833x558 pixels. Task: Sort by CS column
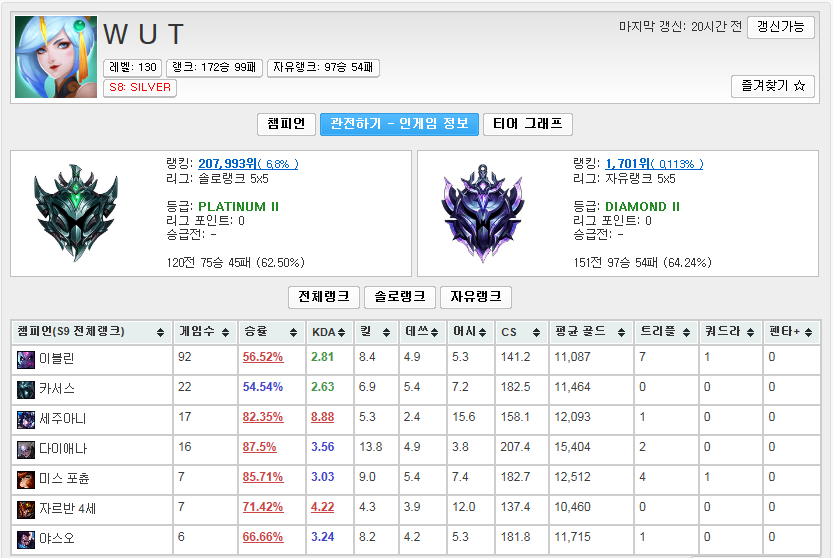coord(521,332)
